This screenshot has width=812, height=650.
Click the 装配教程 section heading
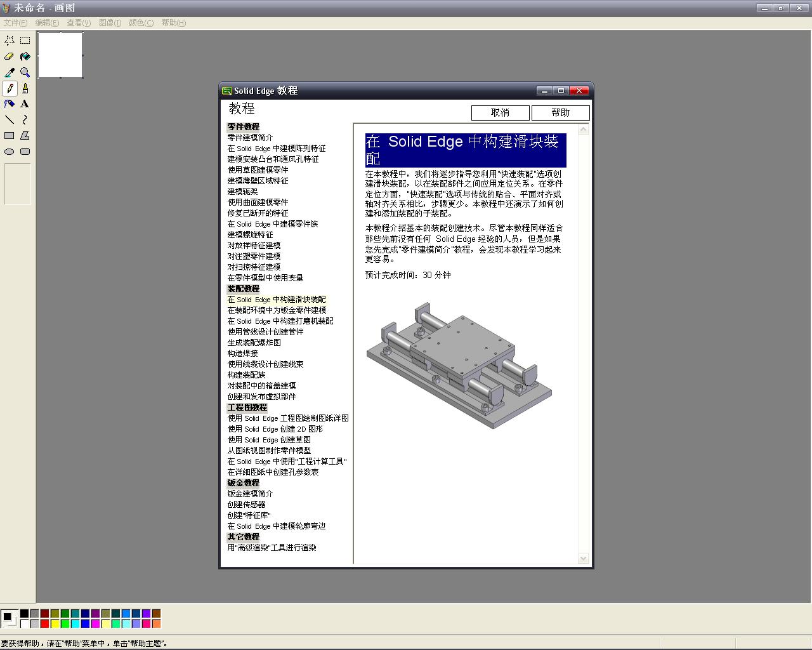tap(244, 289)
